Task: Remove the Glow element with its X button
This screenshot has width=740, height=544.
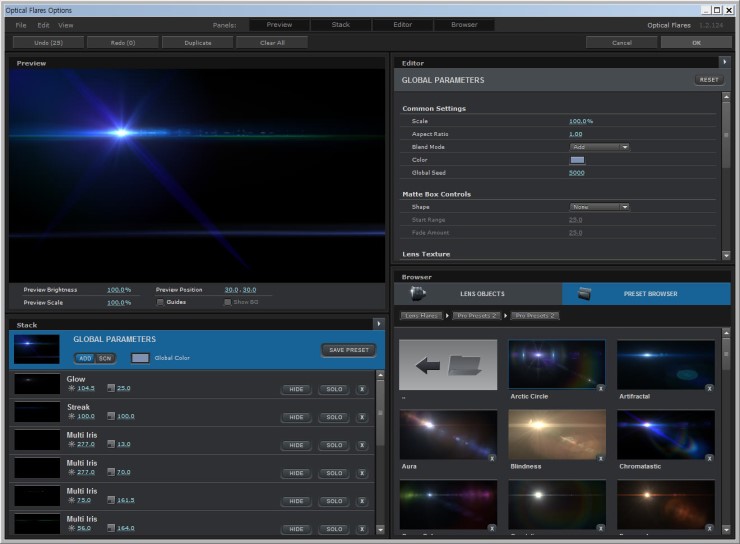Action: click(361, 389)
